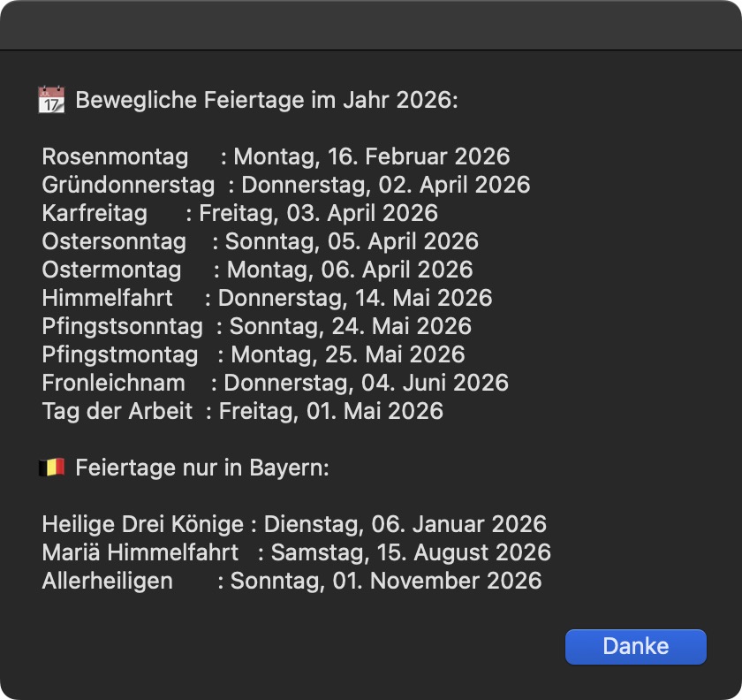Image resolution: width=742 pixels, height=700 pixels.
Task: Click the calendar emoji icon
Action: pyautogui.click(x=51, y=100)
